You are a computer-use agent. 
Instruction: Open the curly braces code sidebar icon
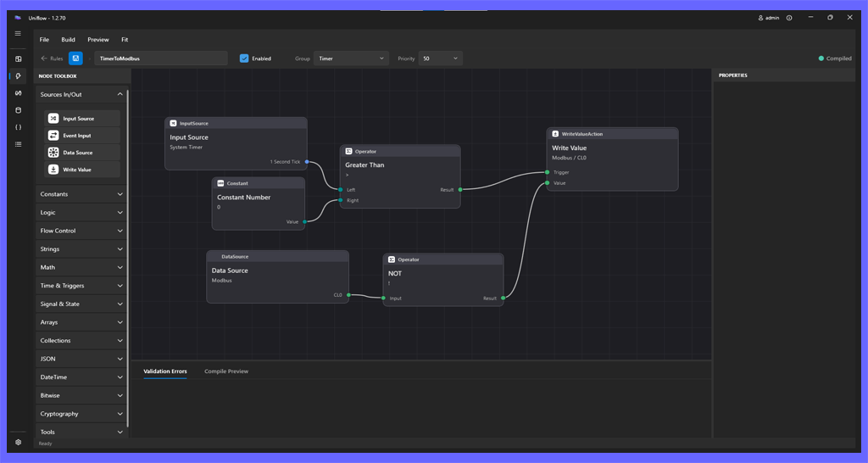19,127
